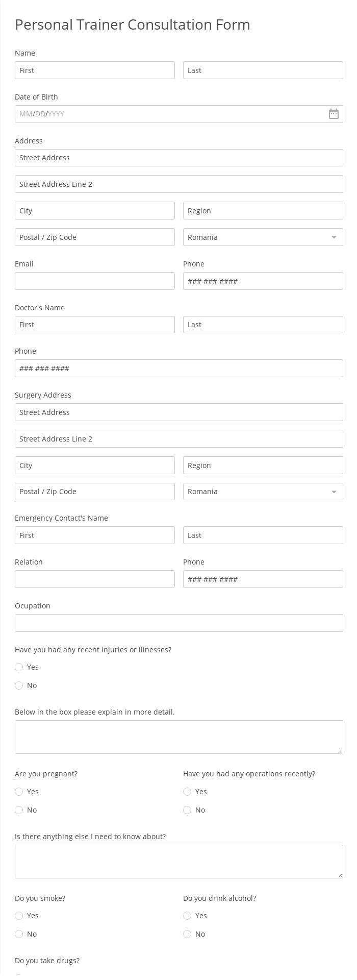The width and height of the screenshot is (357, 980).
Task: Select No for recent operations
Action: (187, 810)
